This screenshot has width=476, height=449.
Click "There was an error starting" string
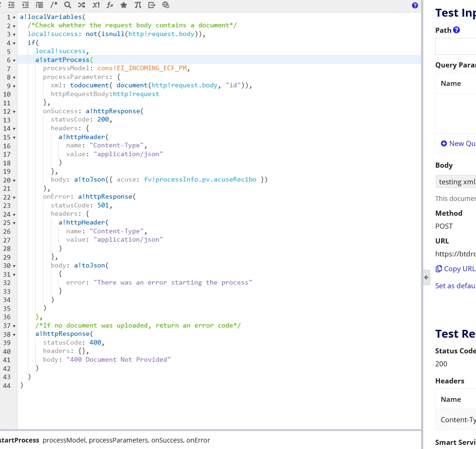tap(173, 282)
